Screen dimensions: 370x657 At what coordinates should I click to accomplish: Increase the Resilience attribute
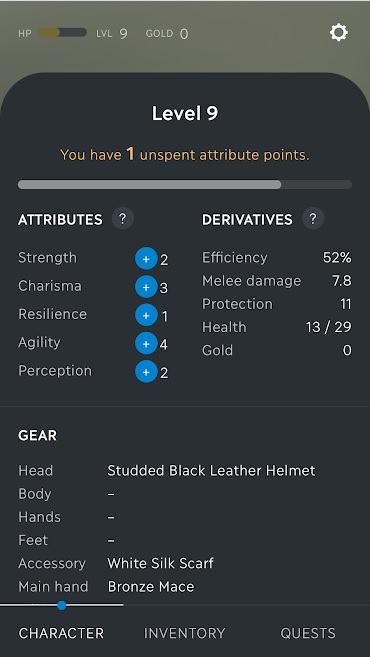(146, 316)
